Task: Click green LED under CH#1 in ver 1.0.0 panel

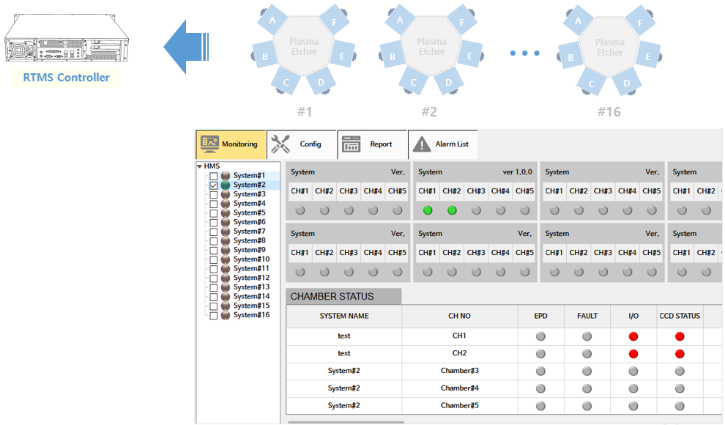Action: [428, 210]
